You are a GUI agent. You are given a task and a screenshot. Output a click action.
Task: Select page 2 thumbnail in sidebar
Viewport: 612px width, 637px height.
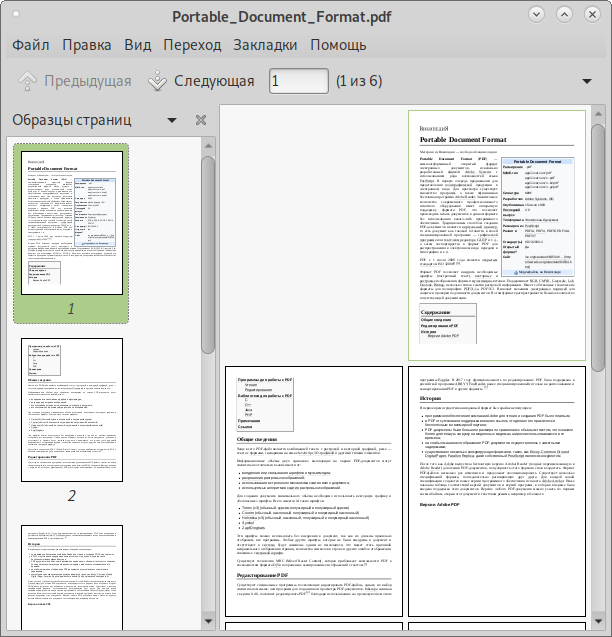pos(72,410)
